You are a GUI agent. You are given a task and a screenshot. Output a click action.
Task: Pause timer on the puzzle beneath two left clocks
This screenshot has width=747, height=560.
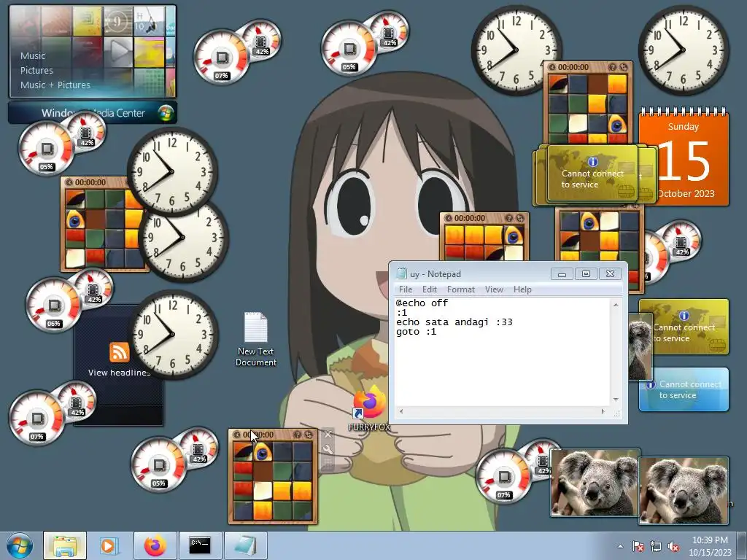pyautogui.click(x=69, y=182)
